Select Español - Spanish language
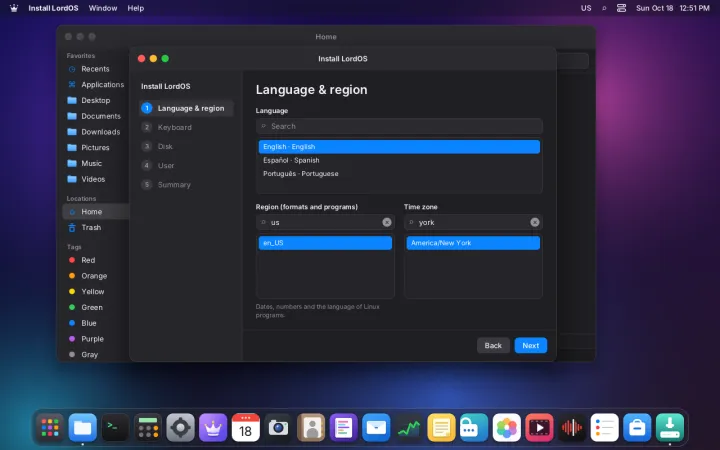Viewport: 720px width, 450px height. (x=399, y=160)
